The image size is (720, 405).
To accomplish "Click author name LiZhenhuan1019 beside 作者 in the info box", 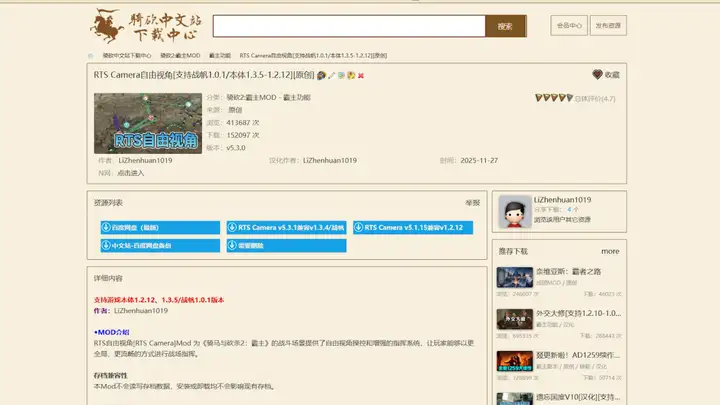I will [x=145, y=160].
